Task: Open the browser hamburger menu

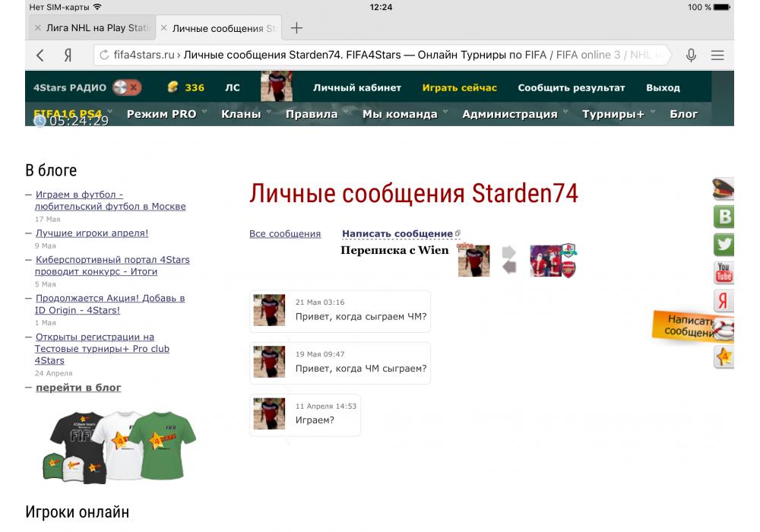Action: (x=717, y=55)
